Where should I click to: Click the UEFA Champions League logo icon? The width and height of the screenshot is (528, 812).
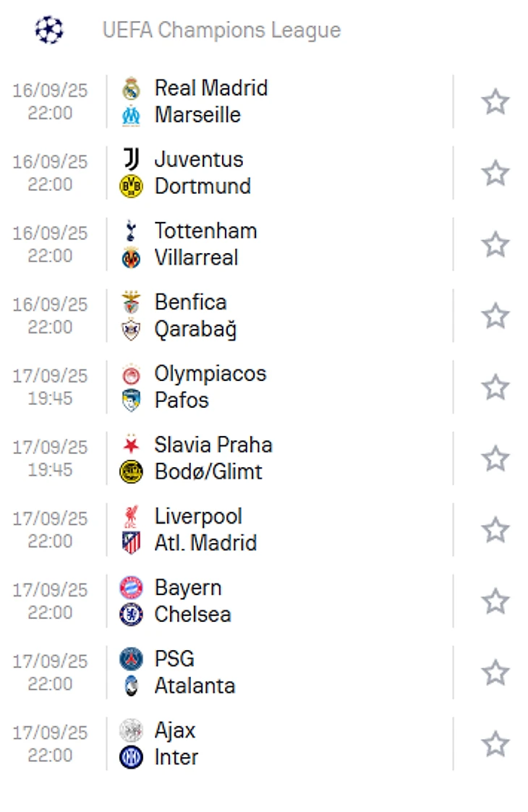point(49,30)
